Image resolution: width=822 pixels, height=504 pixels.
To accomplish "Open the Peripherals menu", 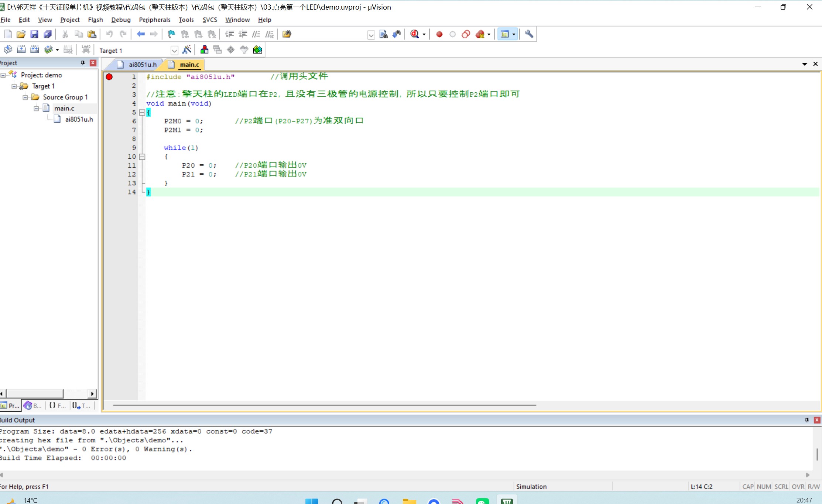I will pyautogui.click(x=154, y=20).
